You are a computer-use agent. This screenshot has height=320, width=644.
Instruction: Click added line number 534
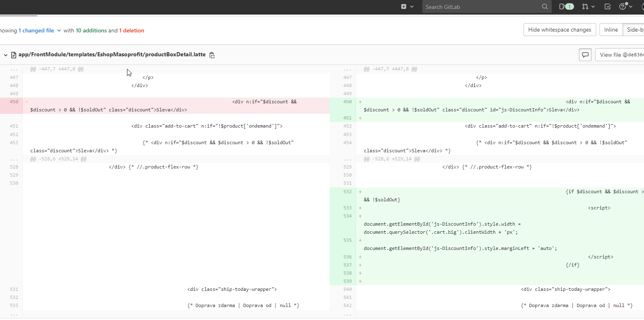point(347,216)
